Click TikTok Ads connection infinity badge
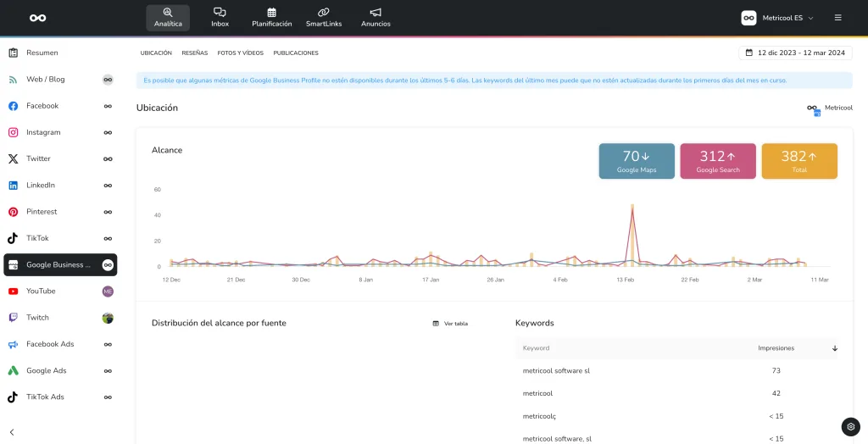Image resolution: width=868 pixels, height=444 pixels. (108, 397)
